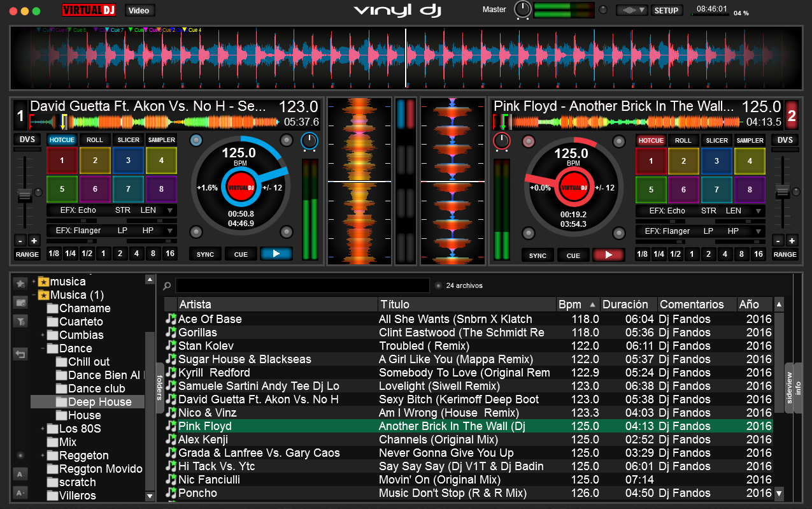
Task: Click the back arrow icon in the browser sidebar
Action: pos(20,354)
